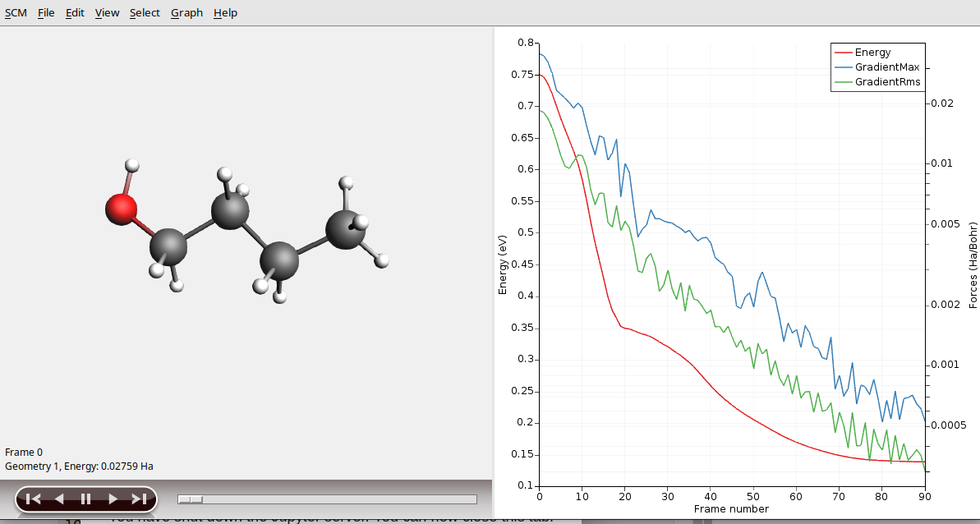Open the SCM menu
The width and height of the screenshot is (980, 524).
pos(16,13)
